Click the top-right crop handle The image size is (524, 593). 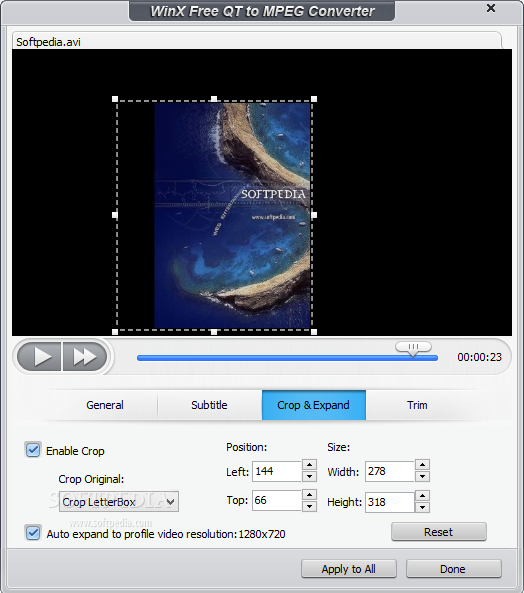click(x=314, y=99)
